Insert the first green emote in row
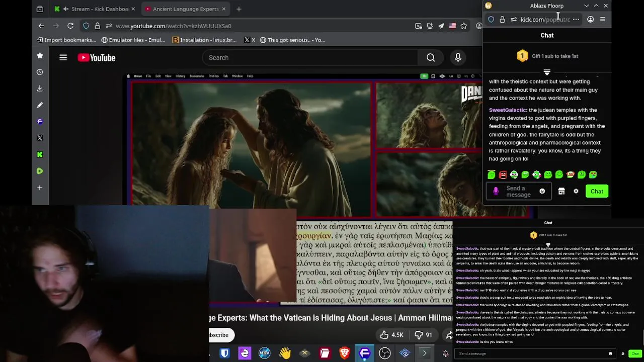Viewport: 644px width, 362px height. pos(492,174)
